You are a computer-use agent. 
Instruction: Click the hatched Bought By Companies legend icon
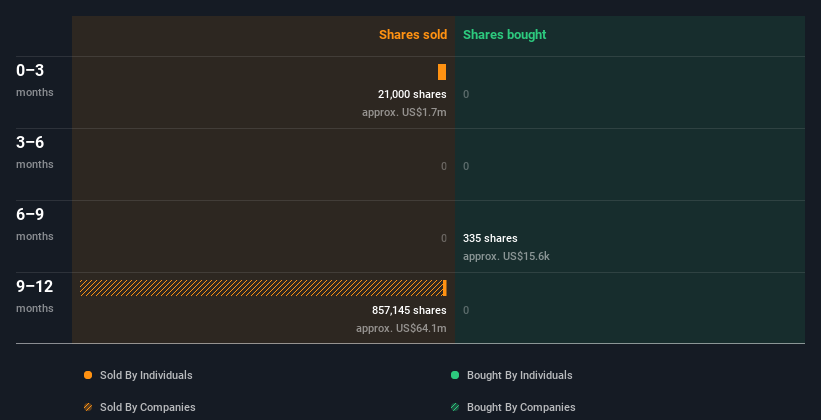[x=455, y=407]
